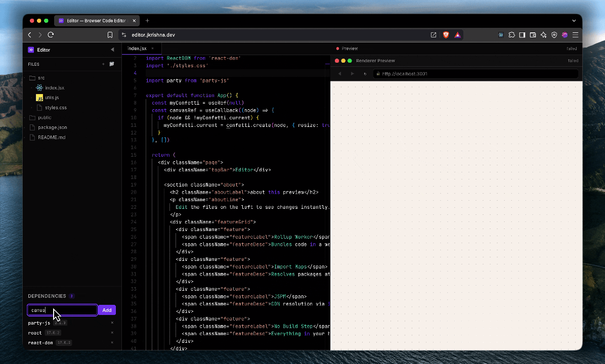
Task: Reload the browser page
Action: tap(51, 35)
